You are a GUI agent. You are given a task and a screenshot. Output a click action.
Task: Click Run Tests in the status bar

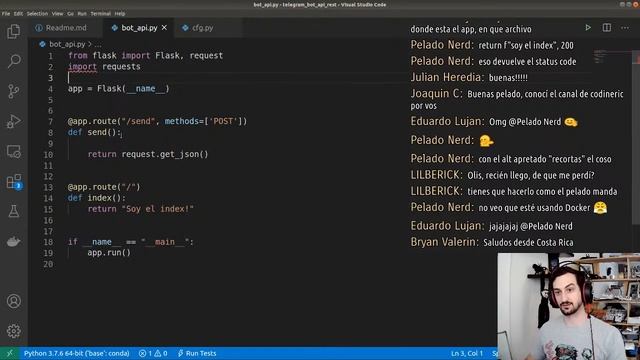pos(197,353)
